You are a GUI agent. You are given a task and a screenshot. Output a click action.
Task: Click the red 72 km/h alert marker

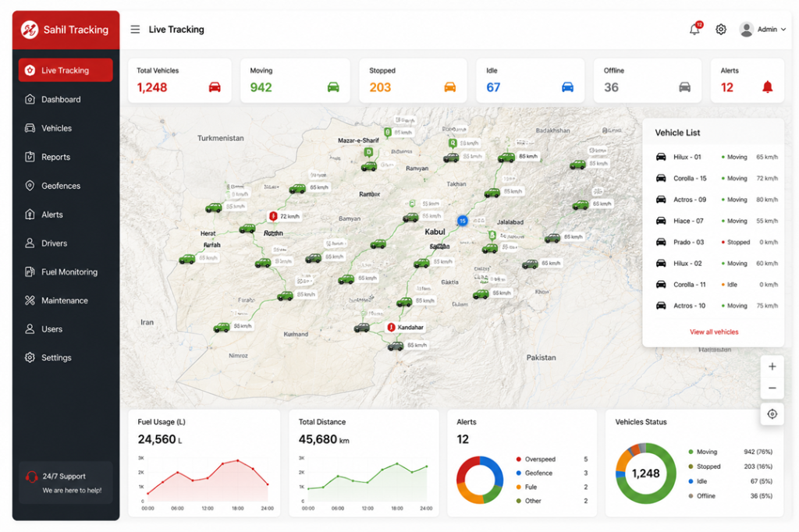273,217
